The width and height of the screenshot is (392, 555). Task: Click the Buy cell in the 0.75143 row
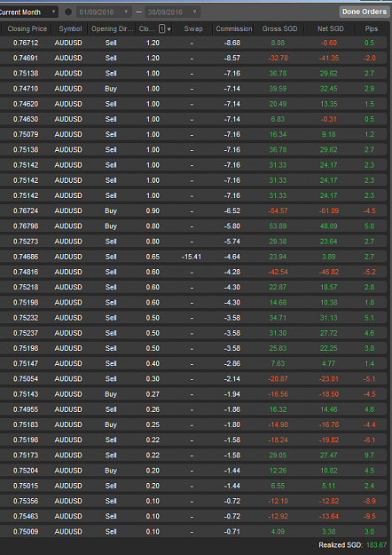coord(111,394)
